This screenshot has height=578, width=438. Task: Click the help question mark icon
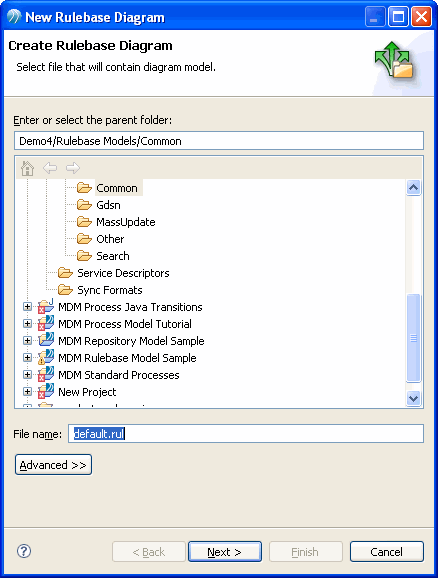(24, 551)
